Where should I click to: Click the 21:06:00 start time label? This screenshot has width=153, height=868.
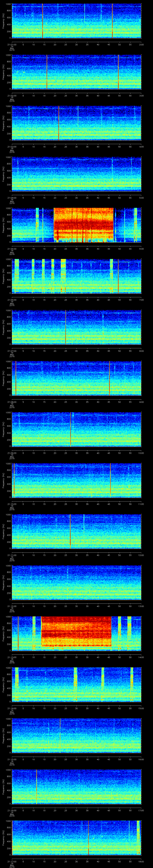point(12,300)
